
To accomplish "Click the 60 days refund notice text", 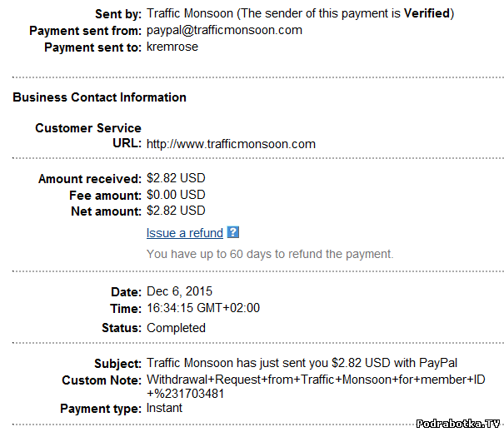I will pos(270,254).
